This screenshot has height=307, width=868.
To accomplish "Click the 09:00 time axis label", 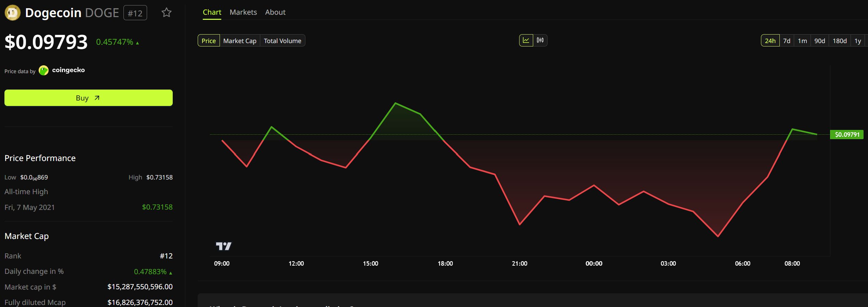I will [222, 264].
